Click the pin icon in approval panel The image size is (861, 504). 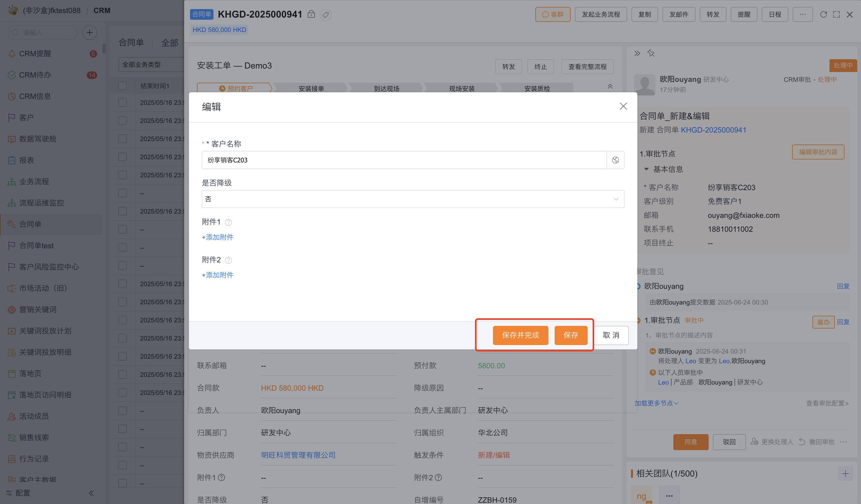pyautogui.click(x=650, y=53)
